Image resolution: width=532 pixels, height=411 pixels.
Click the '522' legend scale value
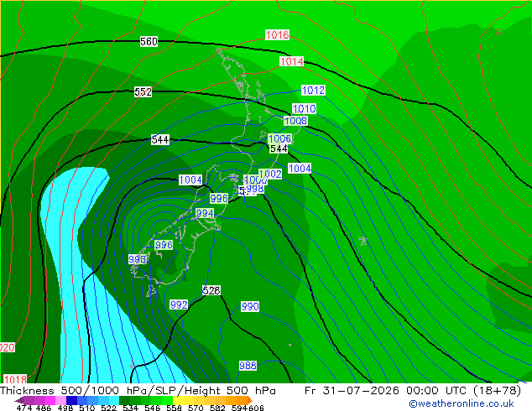coord(108,408)
